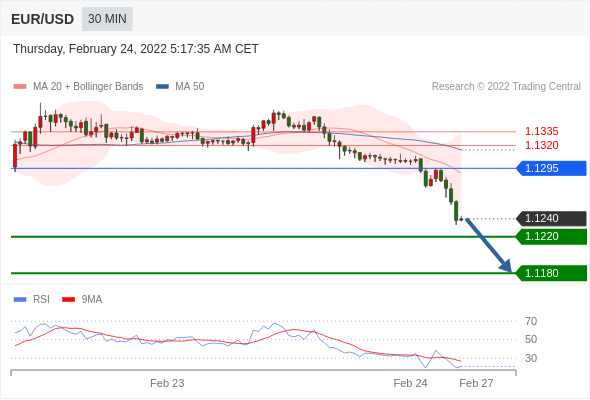Viewport: 590px width, 400px height.
Task: Select the 1.1295 pivot price label
Action: pos(552,168)
